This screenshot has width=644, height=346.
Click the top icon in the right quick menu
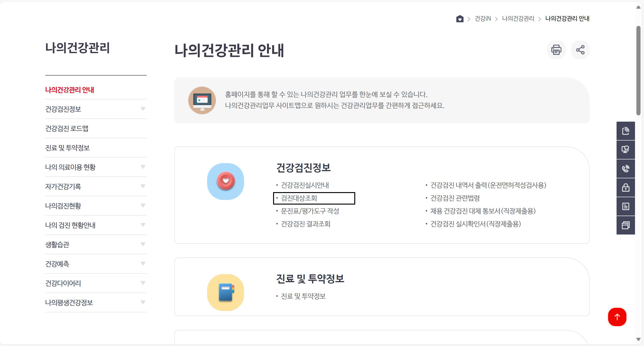(625, 131)
